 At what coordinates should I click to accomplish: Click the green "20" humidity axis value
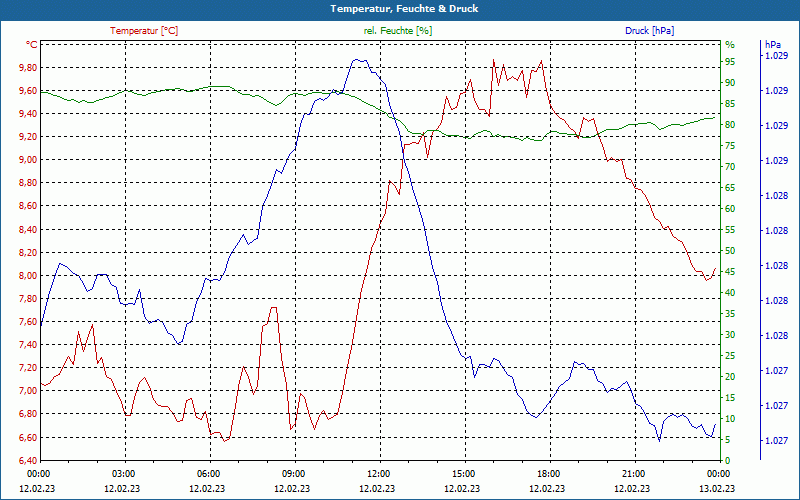[x=730, y=377]
